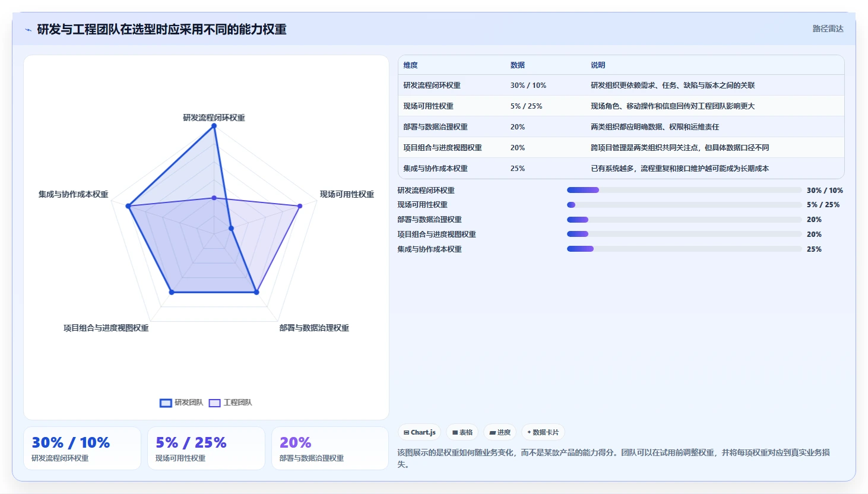The image size is (868, 494).
Task: Select table cell 集成与协作成本权重
Action: pyautogui.click(x=436, y=169)
